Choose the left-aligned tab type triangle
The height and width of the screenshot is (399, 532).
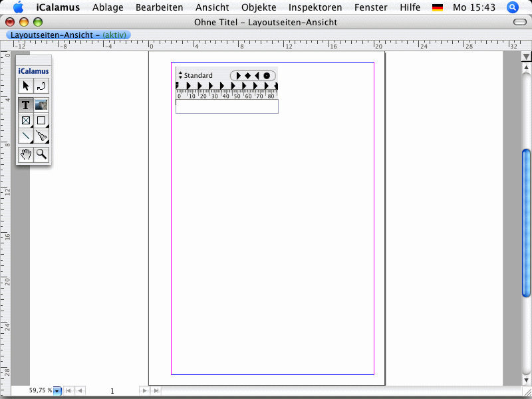[238, 76]
